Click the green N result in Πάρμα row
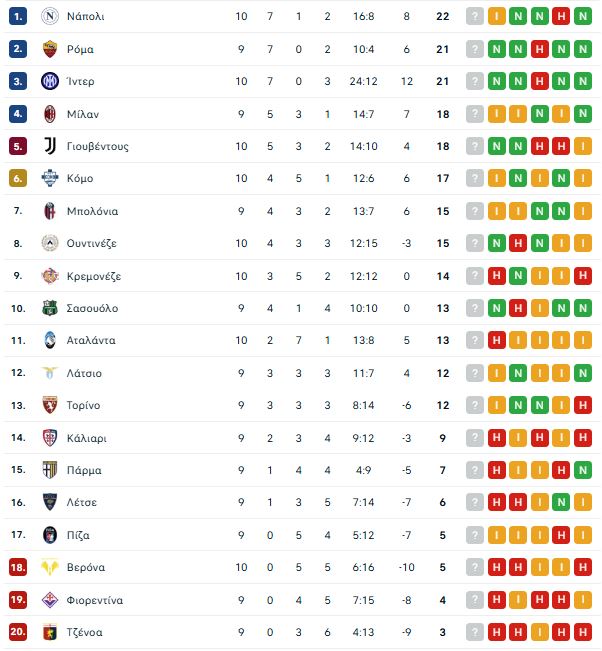The height and width of the screenshot is (651, 602). point(583,470)
